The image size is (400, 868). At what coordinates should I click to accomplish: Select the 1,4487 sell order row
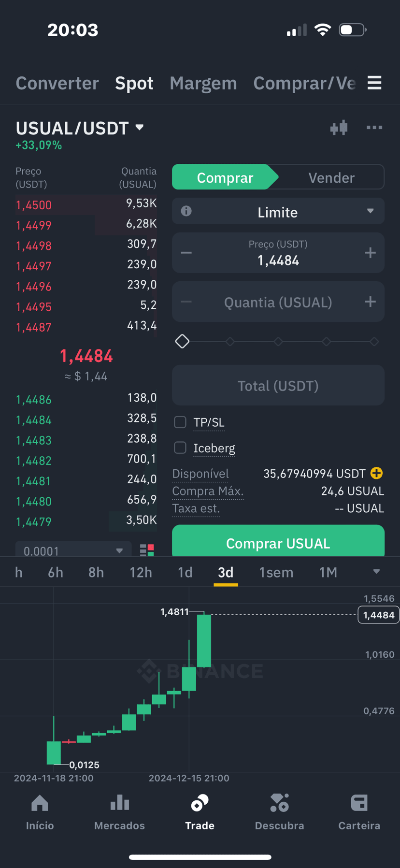[x=86, y=327]
